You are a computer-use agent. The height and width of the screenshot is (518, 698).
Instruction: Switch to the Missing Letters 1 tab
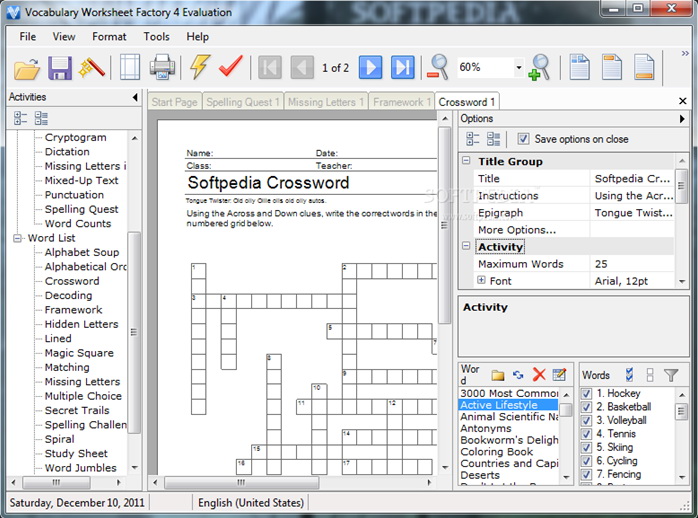[326, 102]
